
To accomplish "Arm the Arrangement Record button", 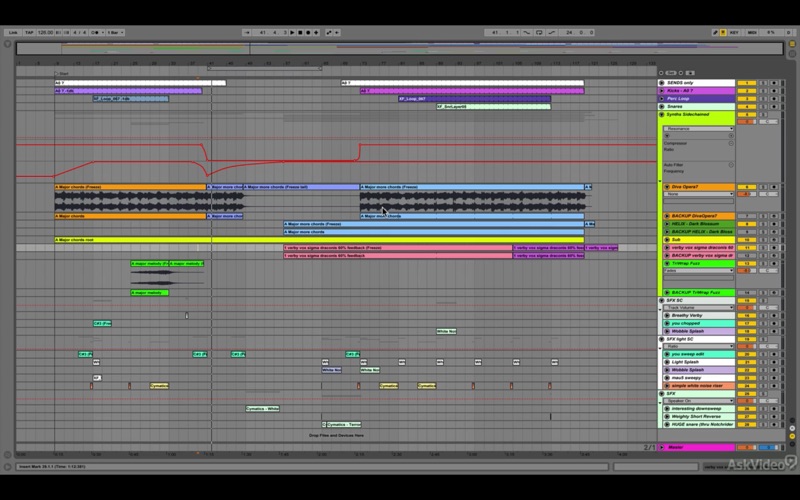I will [308, 33].
